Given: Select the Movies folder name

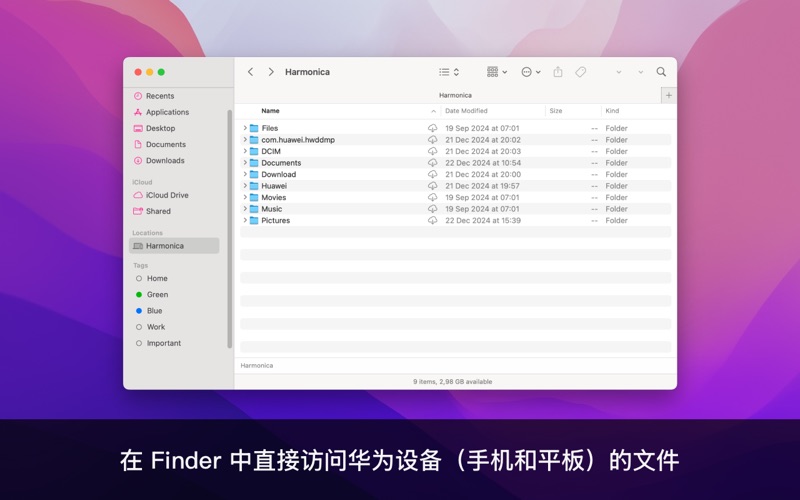Looking at the screenshot, I should tap(273, 197).
